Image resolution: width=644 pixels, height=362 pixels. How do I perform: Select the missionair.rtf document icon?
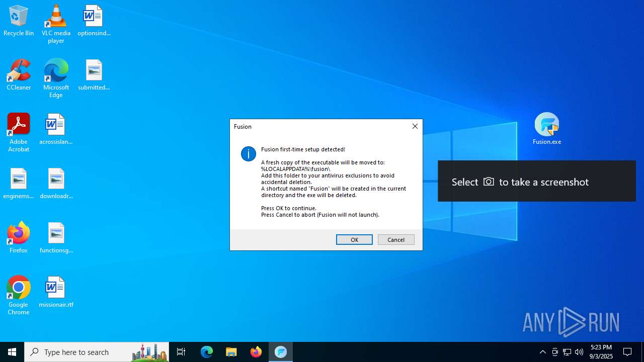click(56, 292)
